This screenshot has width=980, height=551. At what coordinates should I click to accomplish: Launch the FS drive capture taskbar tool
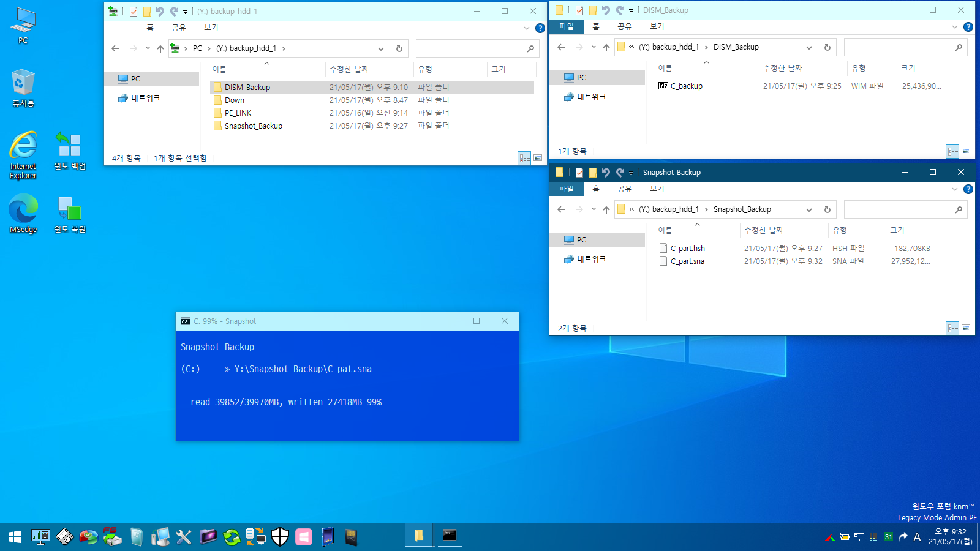(112, 537)
